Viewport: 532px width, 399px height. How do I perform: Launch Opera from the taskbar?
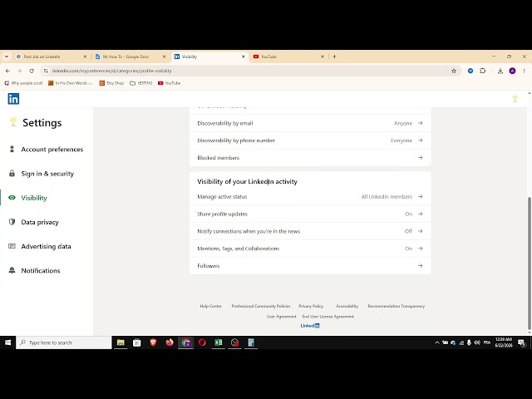tap(202, 342)
